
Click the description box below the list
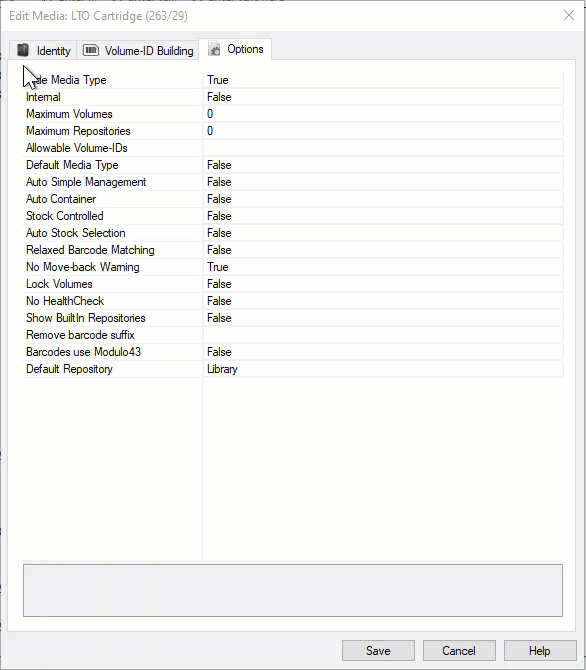(x=293, y=590)
